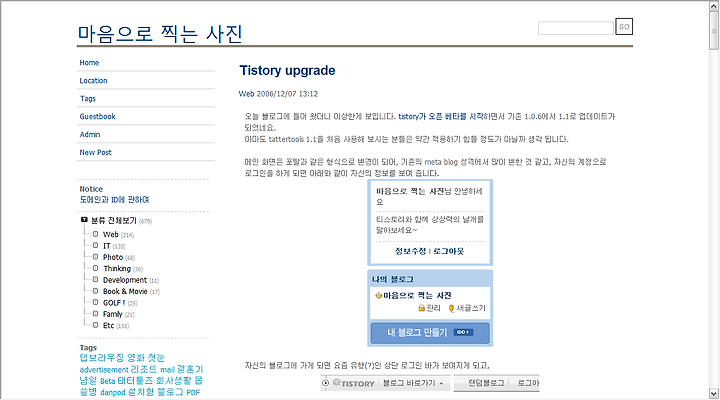Click the circle icon left of Tistory logo
This screenshot has width=720, height=400.
click(326, 383)
